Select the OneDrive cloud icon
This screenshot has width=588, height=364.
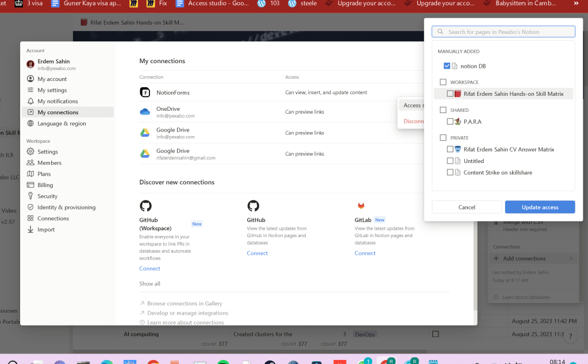click(x=145, y=111)
